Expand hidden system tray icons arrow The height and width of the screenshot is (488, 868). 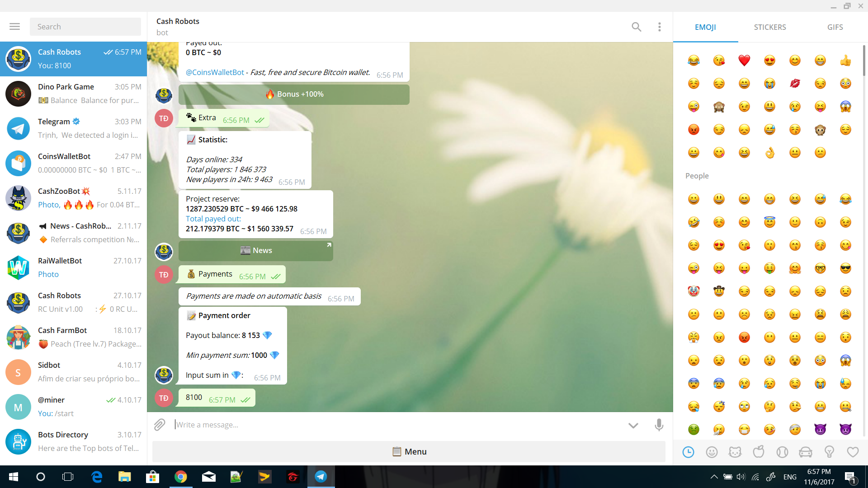[x=714, y=477]
